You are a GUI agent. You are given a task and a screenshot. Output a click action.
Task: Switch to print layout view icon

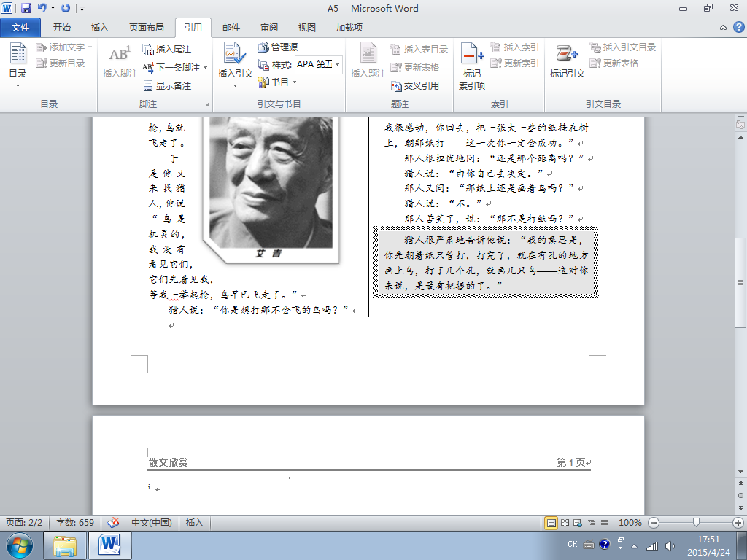[x=551, y=523]
